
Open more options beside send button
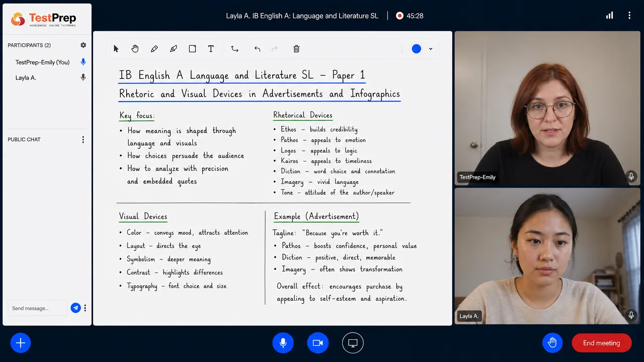click(x=85, y=308)
